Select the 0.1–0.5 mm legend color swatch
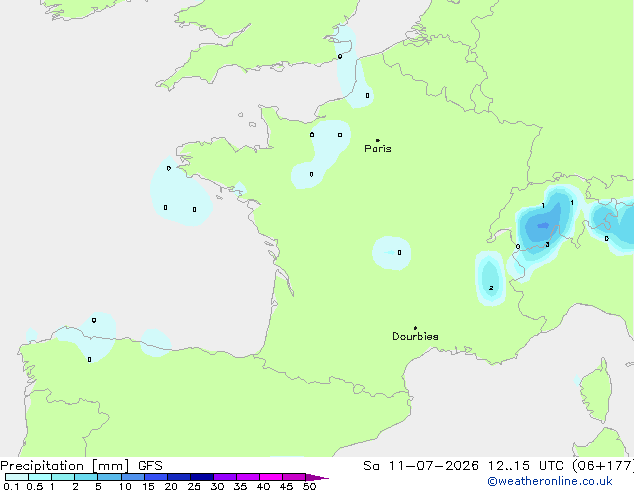 (17, 477)
